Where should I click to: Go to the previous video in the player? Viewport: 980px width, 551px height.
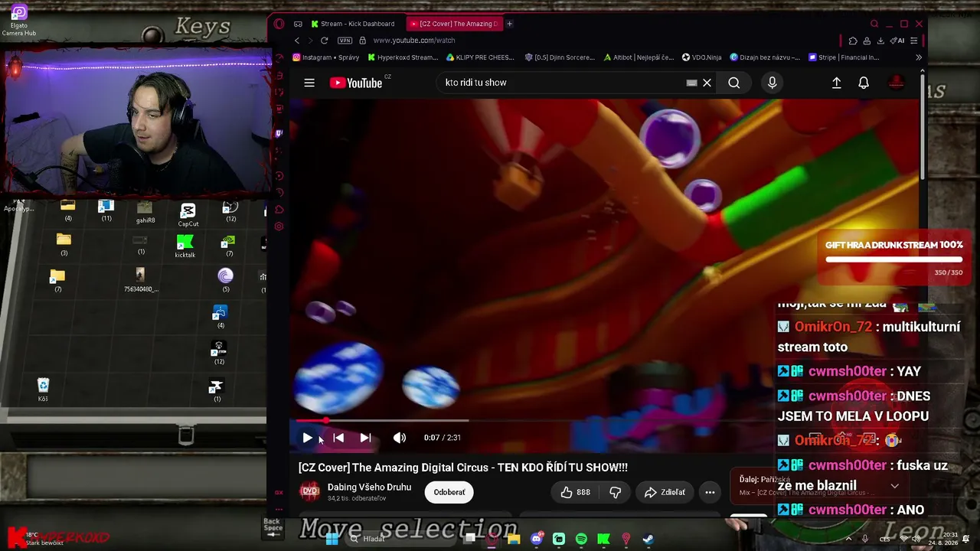pyautogui.click(x=338, y=438)
